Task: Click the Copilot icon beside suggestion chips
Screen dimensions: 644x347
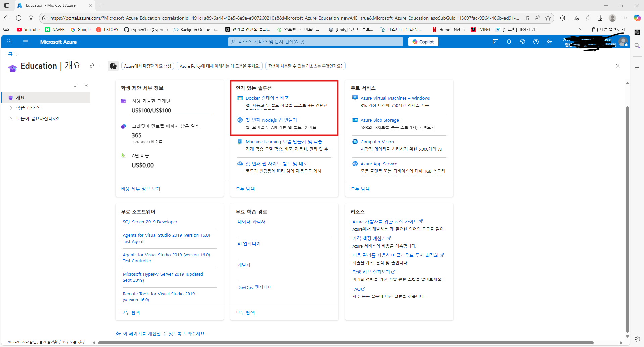Action: click(113, 66)
